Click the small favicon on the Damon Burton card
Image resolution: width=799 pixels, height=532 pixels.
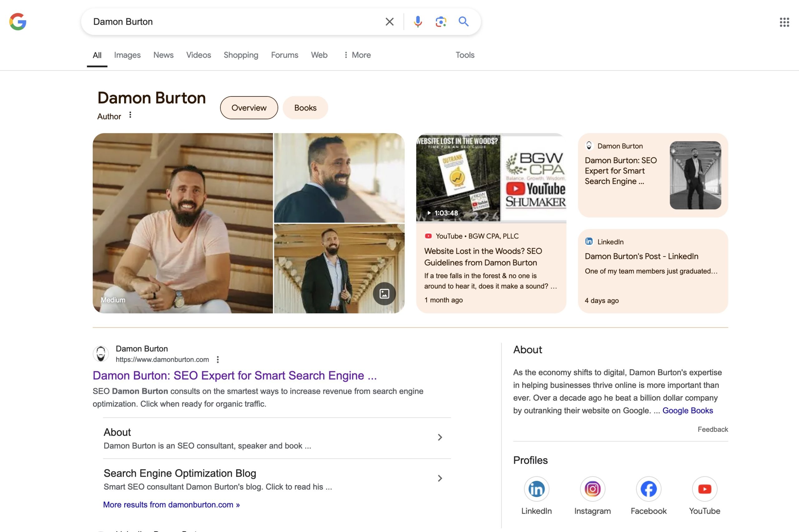click(x=589, y=145)
